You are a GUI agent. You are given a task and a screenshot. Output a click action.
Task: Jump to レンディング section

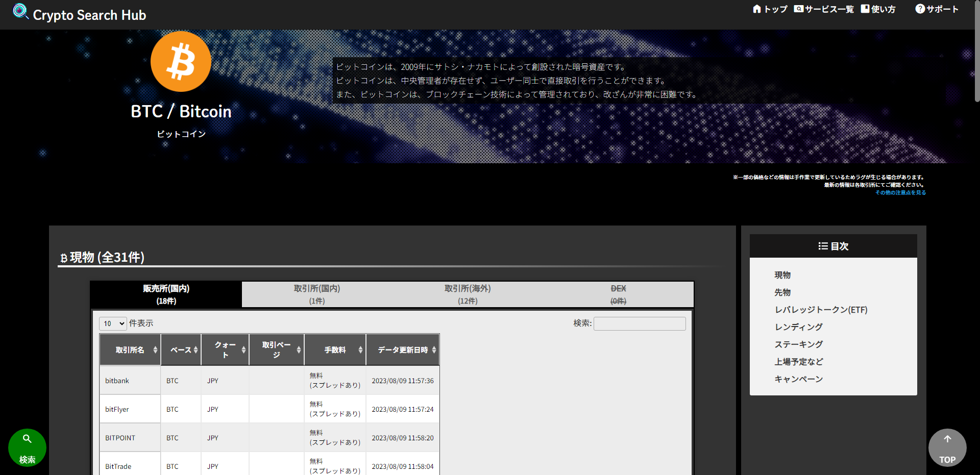(799, 327)
